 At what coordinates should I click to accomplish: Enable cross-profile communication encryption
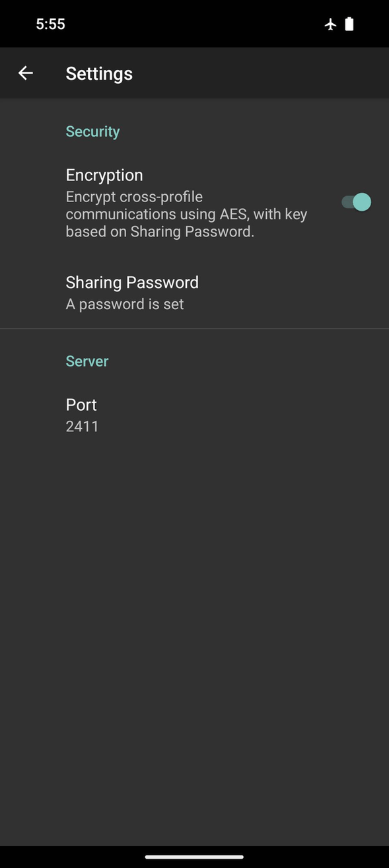tap(355, 202)
